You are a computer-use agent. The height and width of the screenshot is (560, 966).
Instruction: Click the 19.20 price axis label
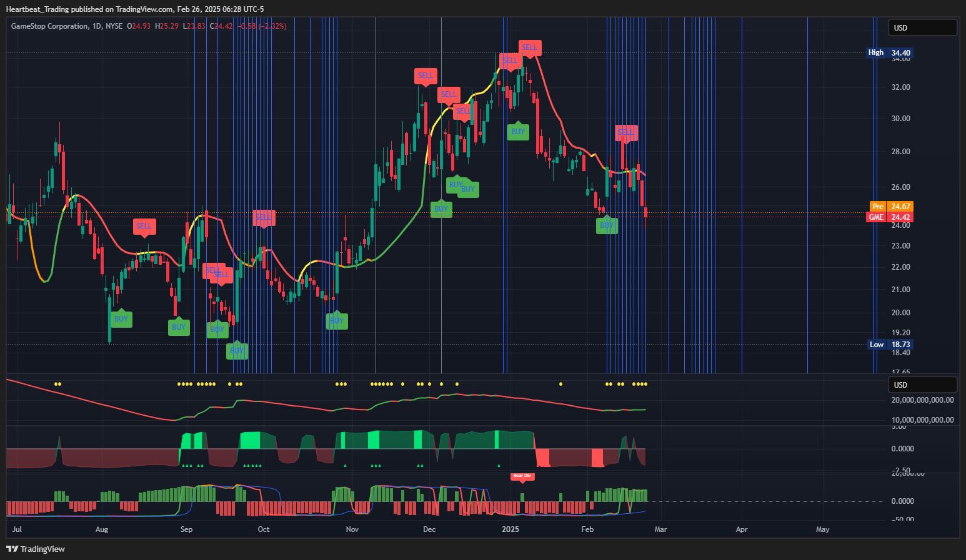click(x=901, y=333)
